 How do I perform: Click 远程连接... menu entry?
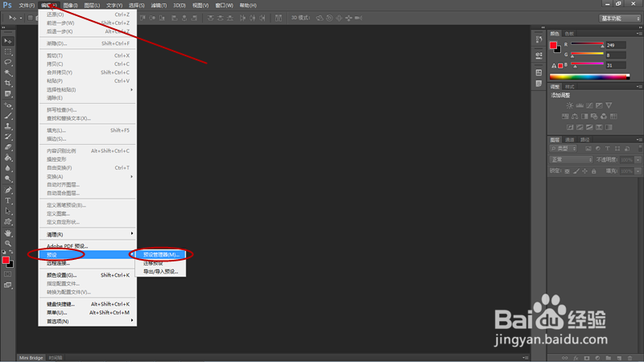88,263
